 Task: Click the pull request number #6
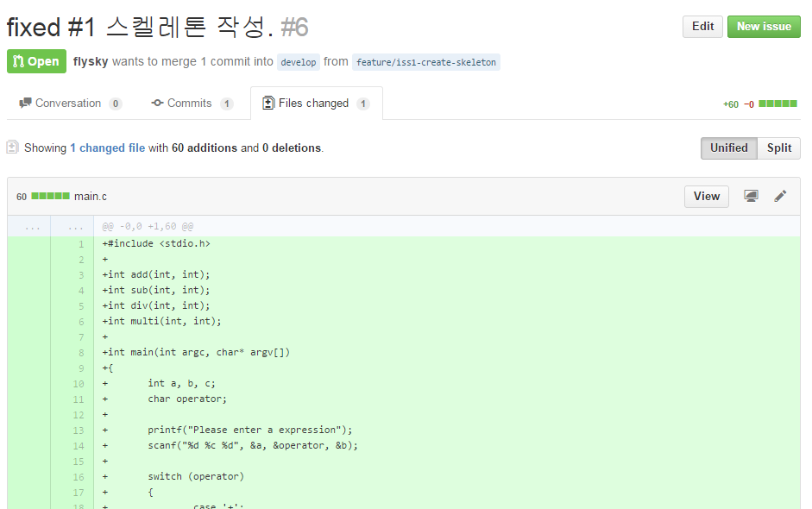click(x=294, y=27)
